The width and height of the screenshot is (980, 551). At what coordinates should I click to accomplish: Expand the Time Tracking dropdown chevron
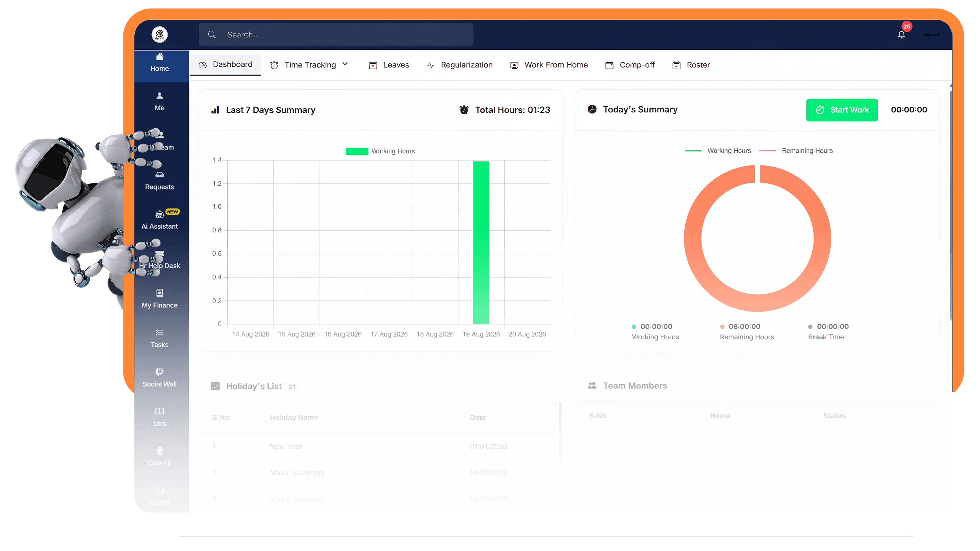(x=345, y=64)
